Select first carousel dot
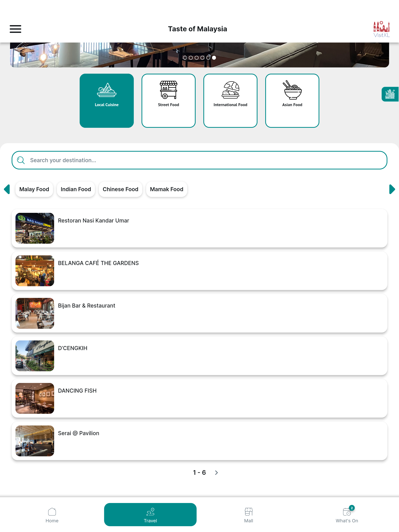 [x=185, y=58]
